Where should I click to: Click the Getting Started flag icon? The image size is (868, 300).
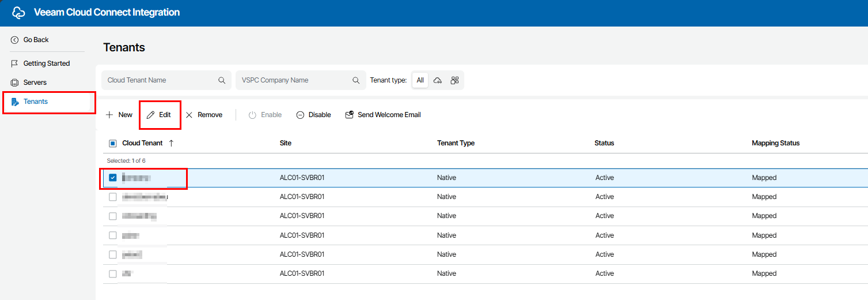point(15,63)
